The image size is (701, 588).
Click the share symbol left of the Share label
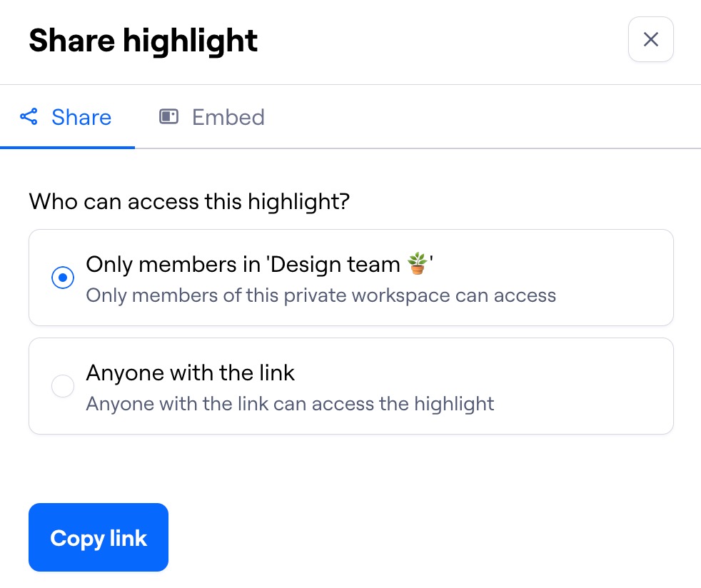[28, 117]
